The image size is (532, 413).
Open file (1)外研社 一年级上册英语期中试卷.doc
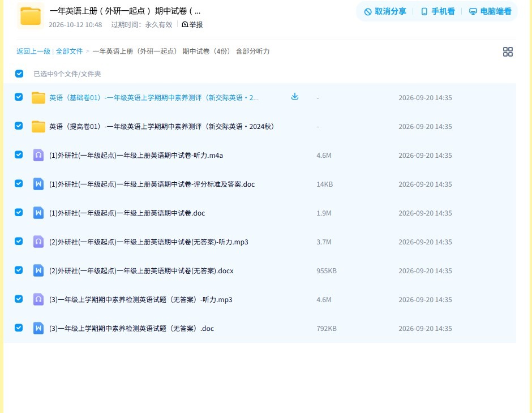click(x=127, y=213)
